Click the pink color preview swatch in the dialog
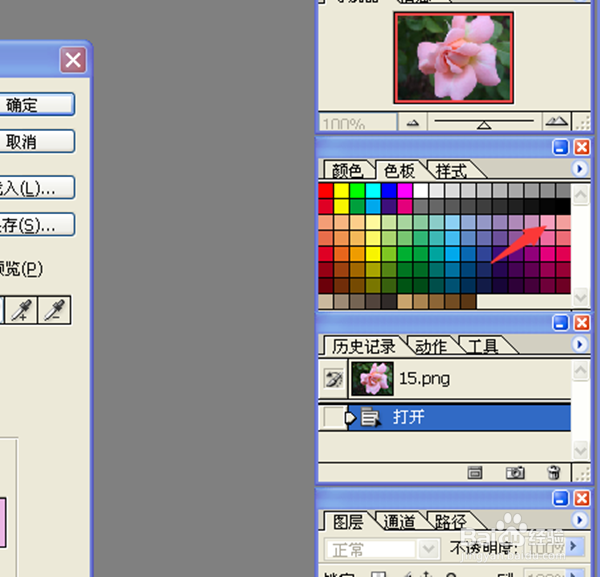Image resolution: width=600 pixels, height=577 pixels. click(3, 522)
